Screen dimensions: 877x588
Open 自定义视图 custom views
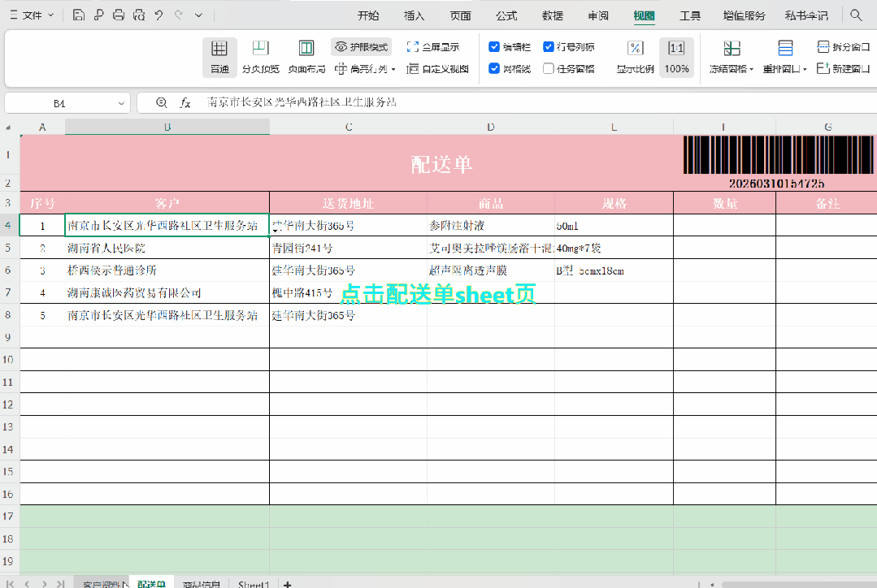[437, 69]
